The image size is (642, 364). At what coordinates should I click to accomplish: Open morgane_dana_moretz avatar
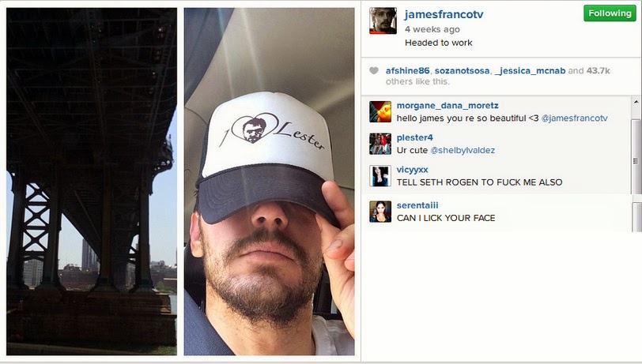pyautogui.click(x=380, y=111)
